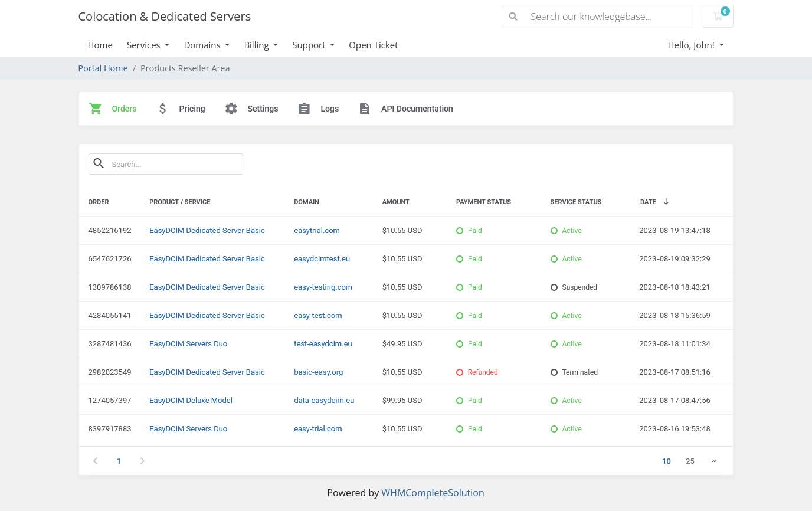Click the API Documentation file icon
The image size is (812, 511).
coord(365,109)
